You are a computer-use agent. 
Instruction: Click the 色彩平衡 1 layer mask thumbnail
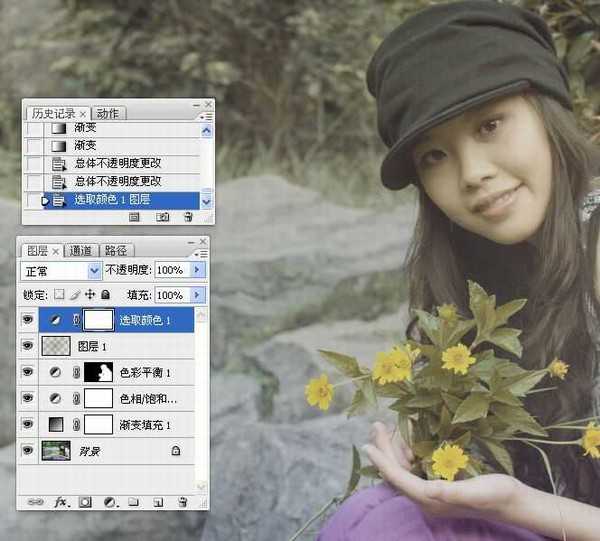tap(97, 373)
